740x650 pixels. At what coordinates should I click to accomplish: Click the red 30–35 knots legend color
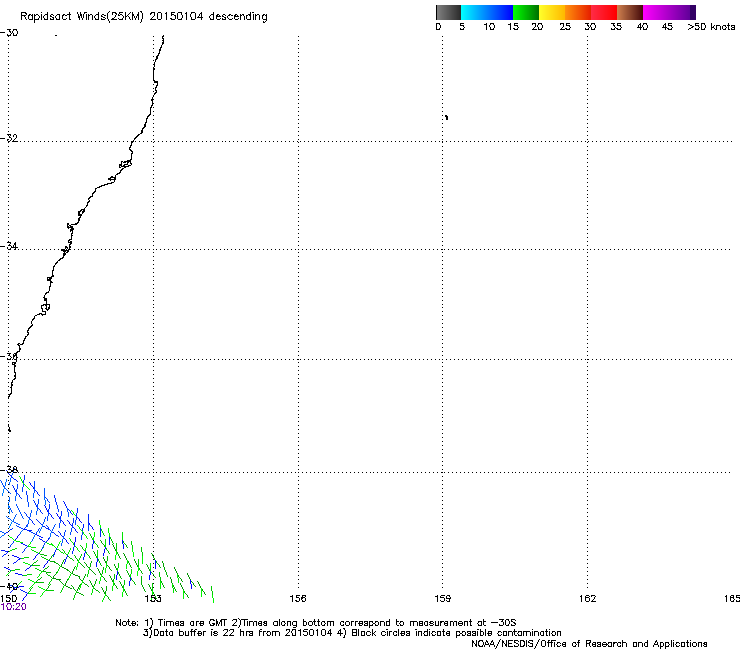pos(604,12)
